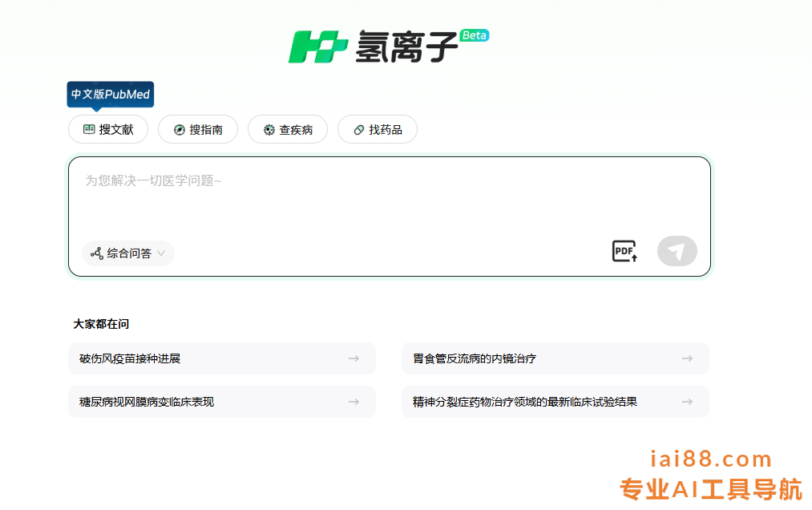The image size is (812, 510).
Task: Select the question 胃食管反流病的内镜治疗
Action: click(x=555, y=358)
